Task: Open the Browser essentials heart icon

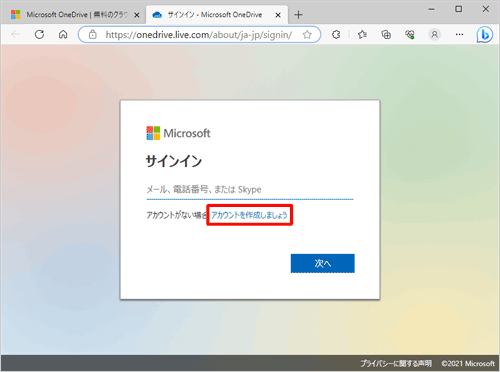Action: click(410, 34)
